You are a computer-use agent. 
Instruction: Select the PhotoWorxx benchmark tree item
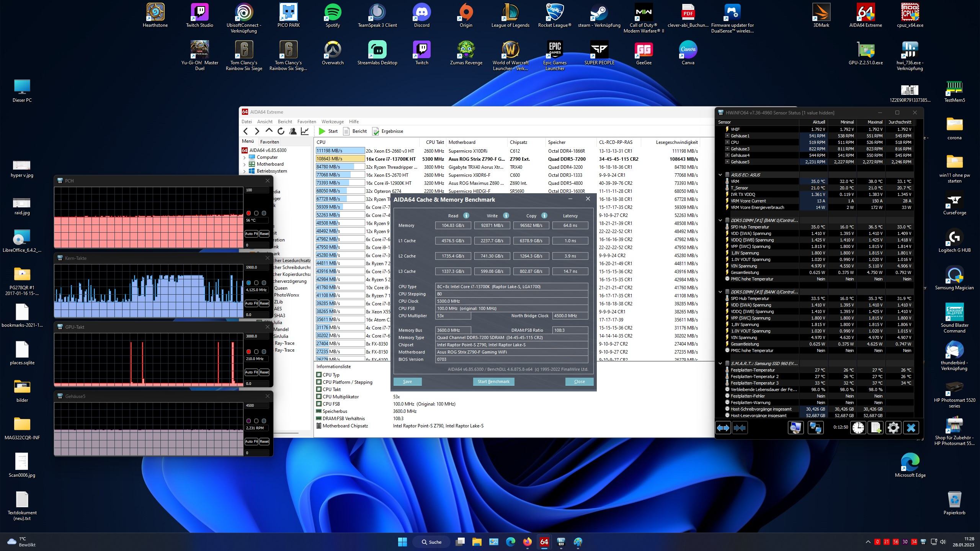286,295
